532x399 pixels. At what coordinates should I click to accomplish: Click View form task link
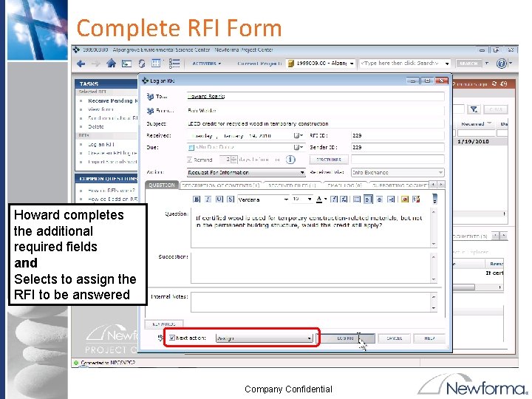click(100, 109)
